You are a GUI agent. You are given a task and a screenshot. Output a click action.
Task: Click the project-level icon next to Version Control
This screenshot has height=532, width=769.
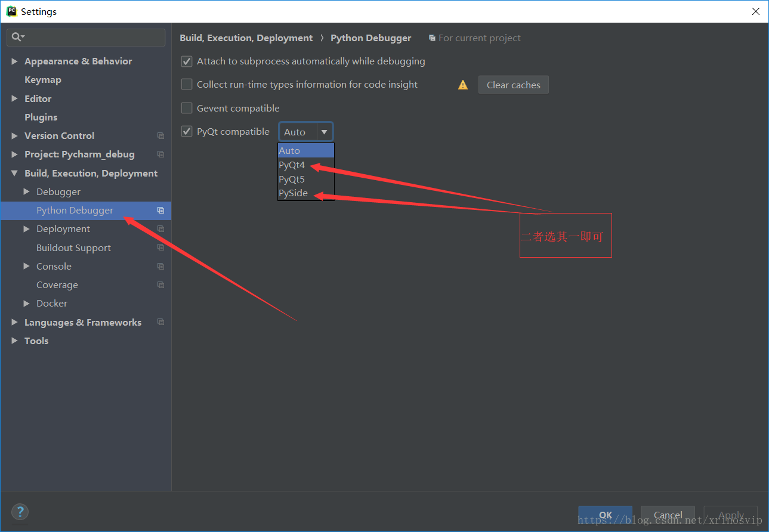tap(160, 136)
